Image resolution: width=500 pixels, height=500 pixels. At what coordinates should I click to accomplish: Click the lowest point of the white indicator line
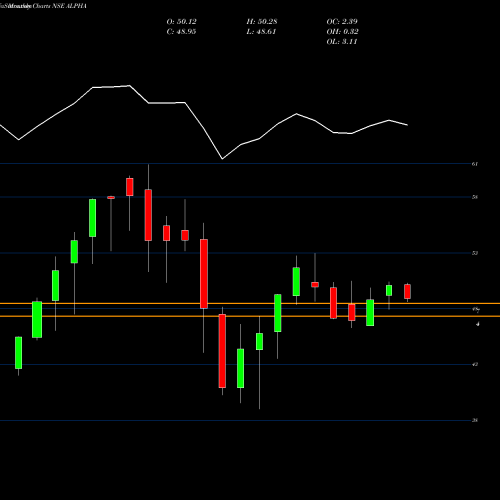pyautogui.click(x=222, y=159)
